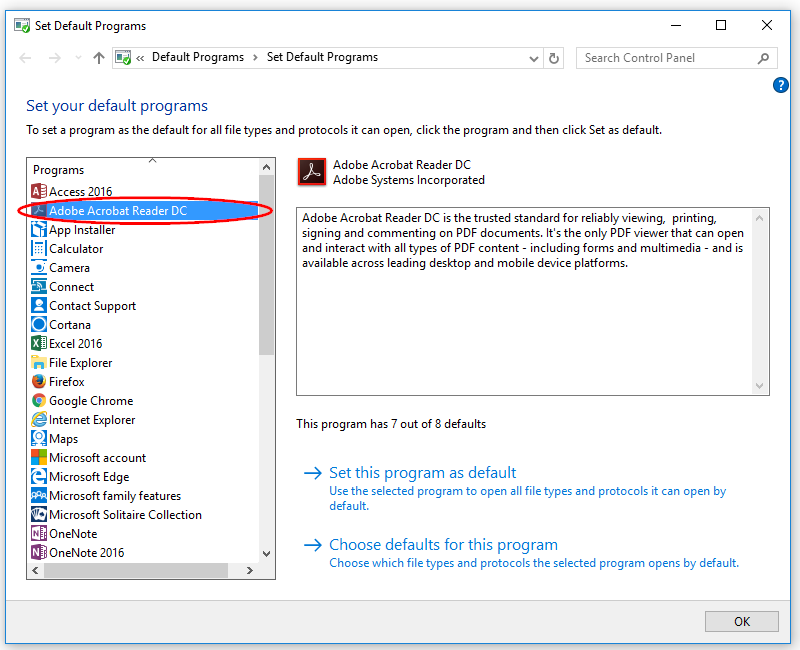
Task: Select Adobe Acrobat Reader DC in Programs list
Action: pos(144,211)
